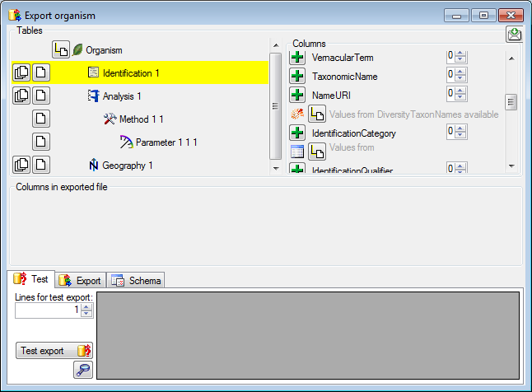Add the TaxonomicName column with green plus

297,76
